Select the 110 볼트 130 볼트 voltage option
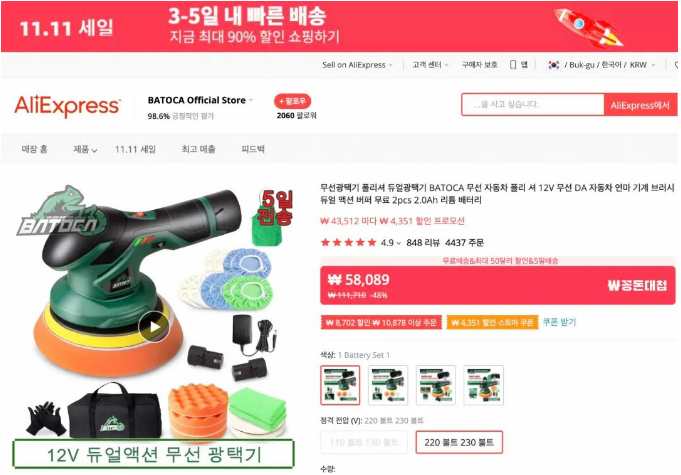This screenshot has width=681, height=475. pos(364,442)
